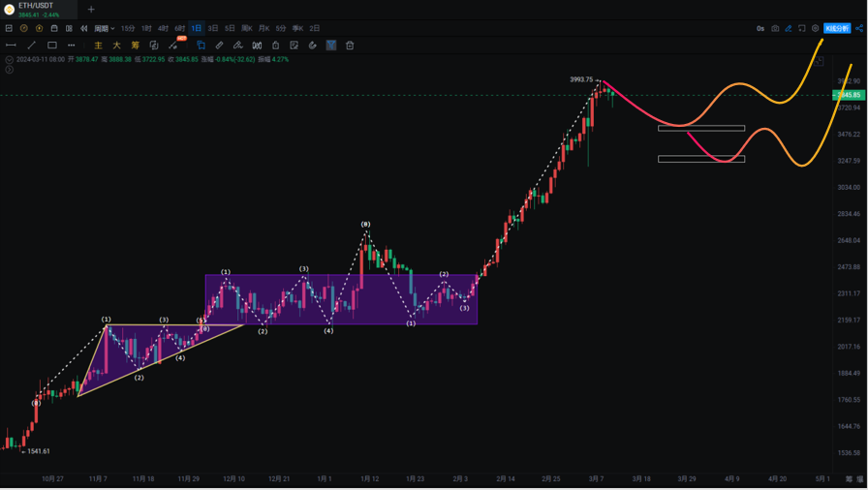This screenshot has height=490, width=868.
Task: Toggle the 主 indicator button
Action: click(98, 46)
